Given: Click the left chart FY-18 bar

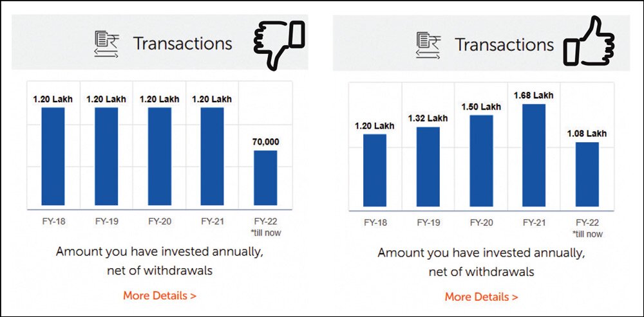Looking at the screenshot, I should tap(53, 156).
